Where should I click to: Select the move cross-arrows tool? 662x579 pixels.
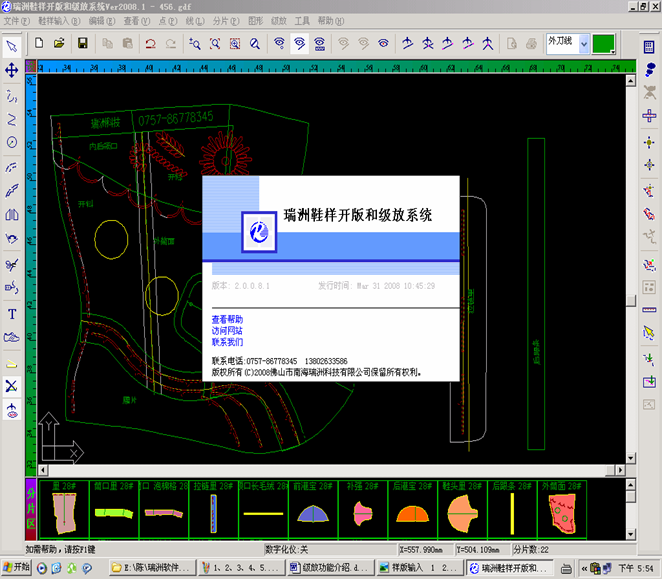[12, 71]
